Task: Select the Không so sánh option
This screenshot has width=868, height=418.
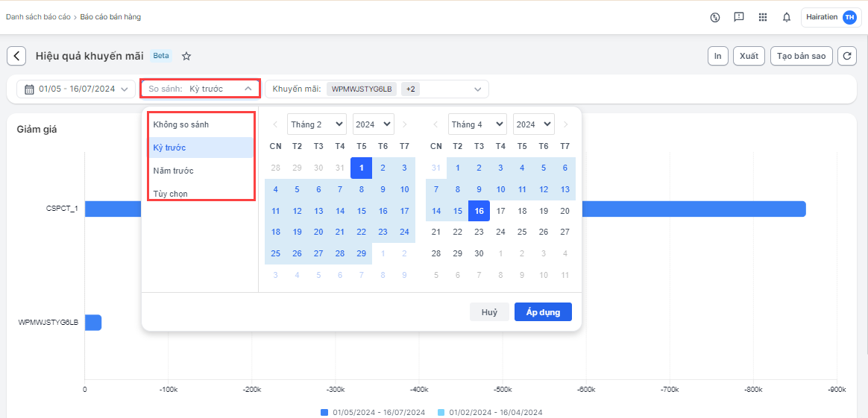Action: [x=181, y=124]
